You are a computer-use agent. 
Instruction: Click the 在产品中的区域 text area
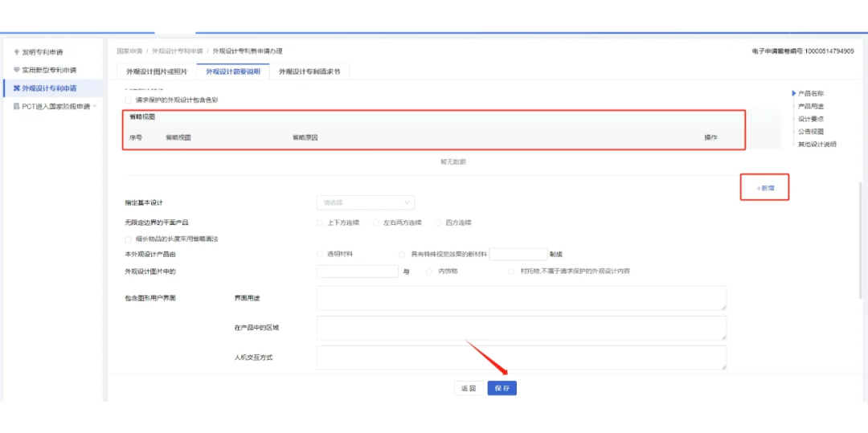(x=522, y=328)
